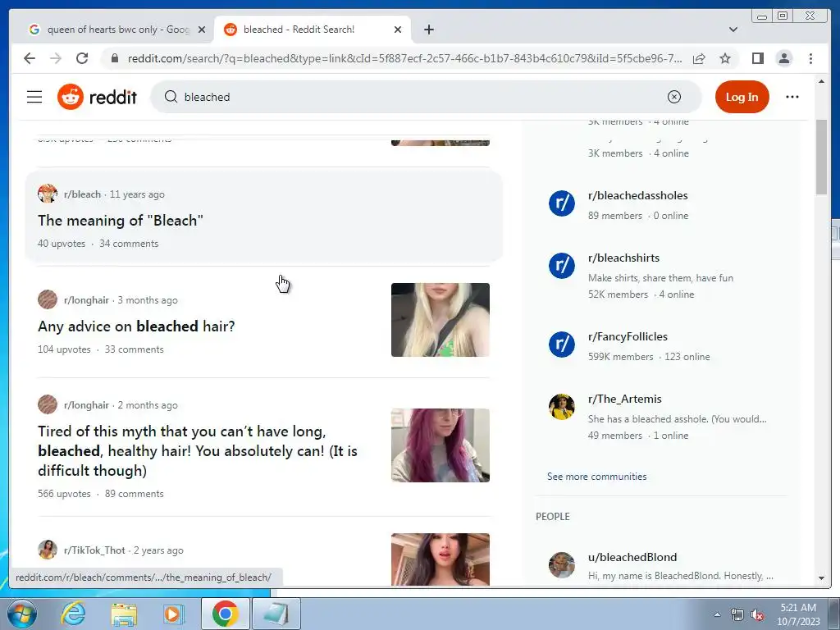Show hidden system tray icons
This screenshot has height=630, width=840.
[x=717, y=614]
